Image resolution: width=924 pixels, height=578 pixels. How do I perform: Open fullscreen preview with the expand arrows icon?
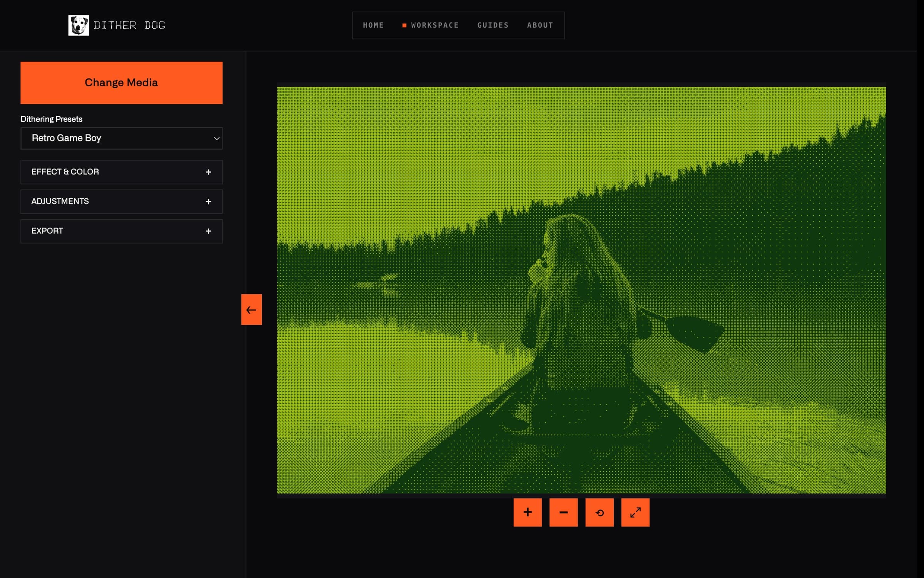[x=635, y=512]
